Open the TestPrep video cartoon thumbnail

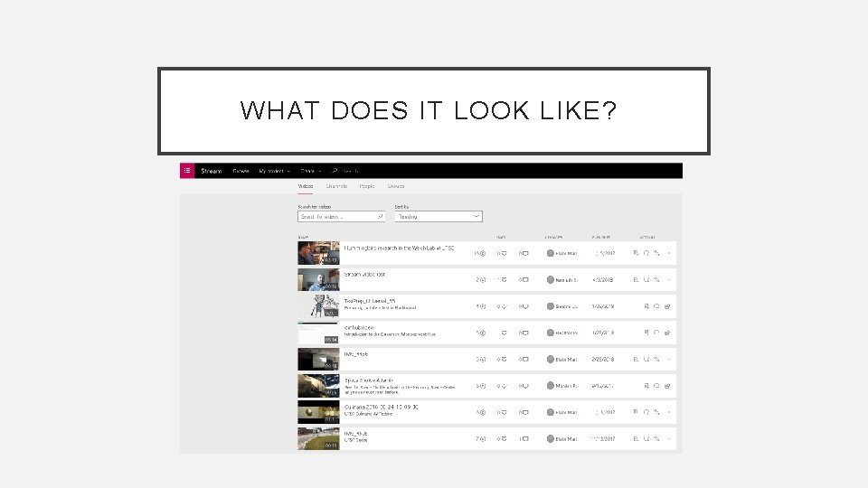[318, 306]
